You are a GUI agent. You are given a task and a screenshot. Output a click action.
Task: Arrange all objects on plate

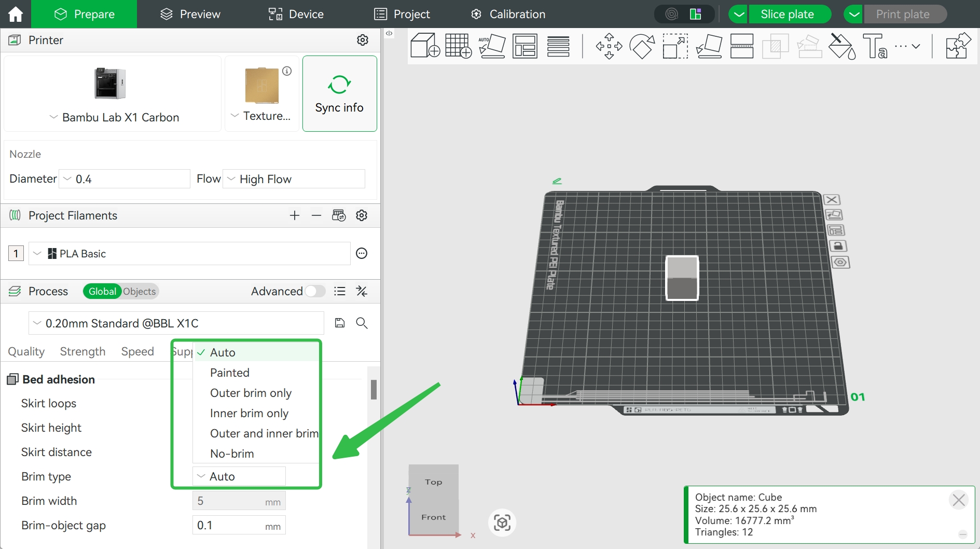coord(525,46)
